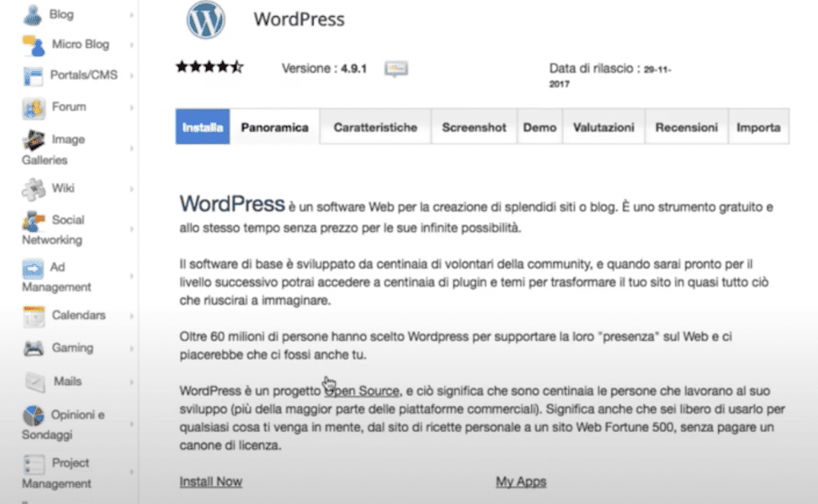This screenshot has width=818, height=504.
Task: Switch to the Valutazioni tab
Action: (604, 127)
